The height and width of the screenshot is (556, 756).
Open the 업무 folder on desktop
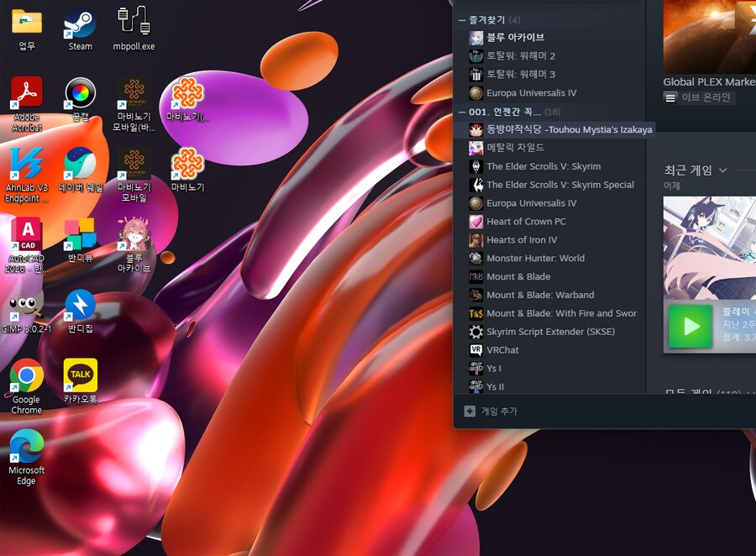click(x=27, y=29)
